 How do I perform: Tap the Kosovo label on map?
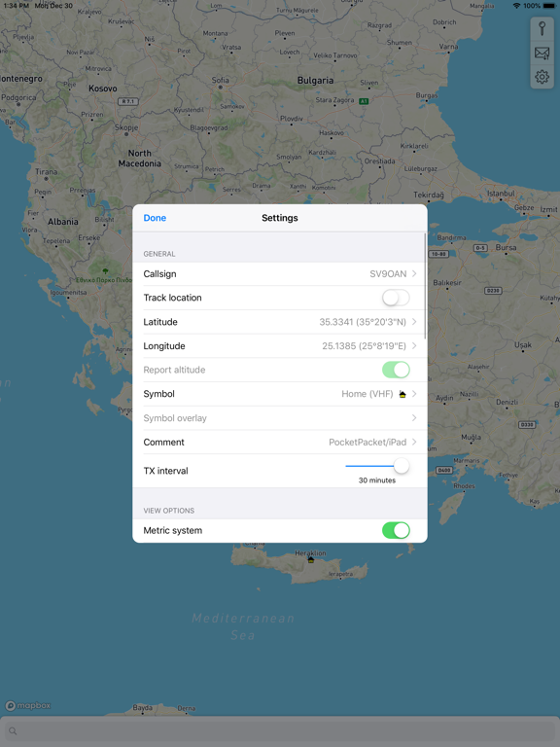coord(102,89)
